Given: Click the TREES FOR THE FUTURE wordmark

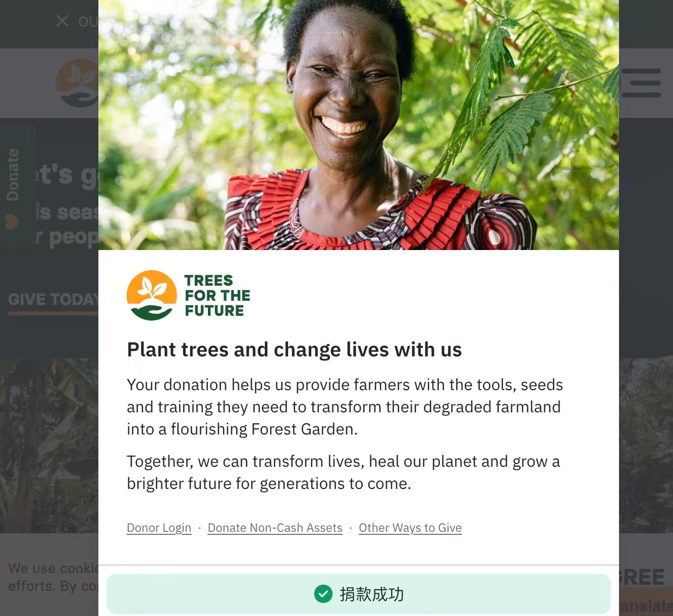Looking at the screenshot, I should [x=217, y=295].
